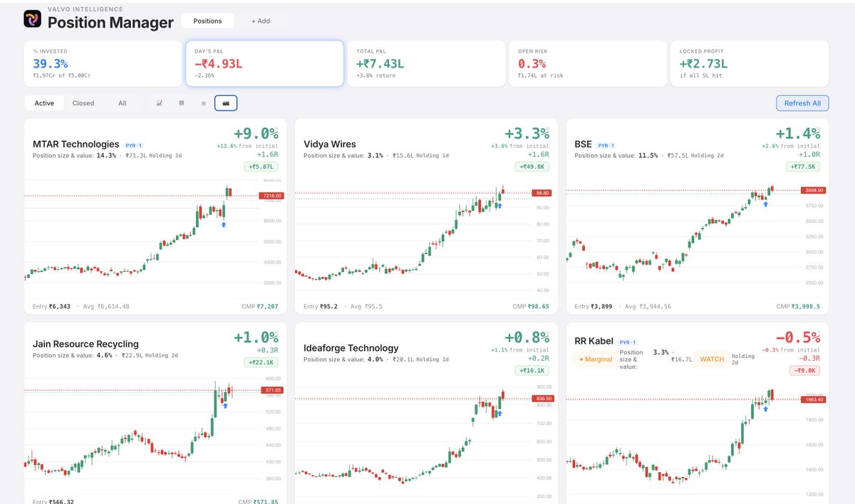Click the +₹5.87L profit badge

click(x=261, y=167)
